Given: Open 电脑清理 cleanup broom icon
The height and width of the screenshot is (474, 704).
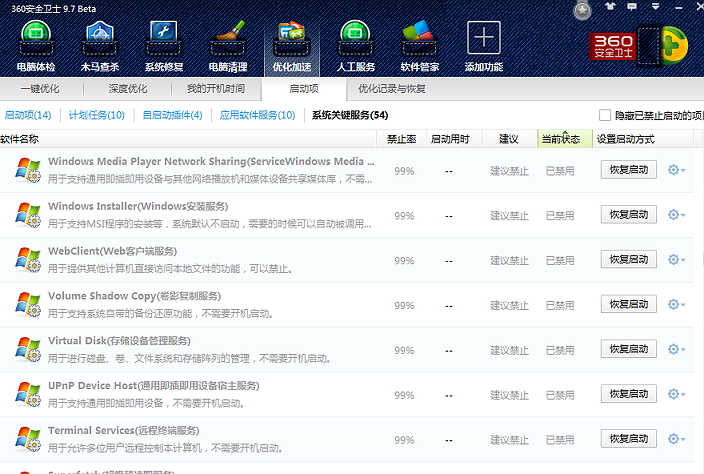Looking at the screenshot, I should (228, 46).
